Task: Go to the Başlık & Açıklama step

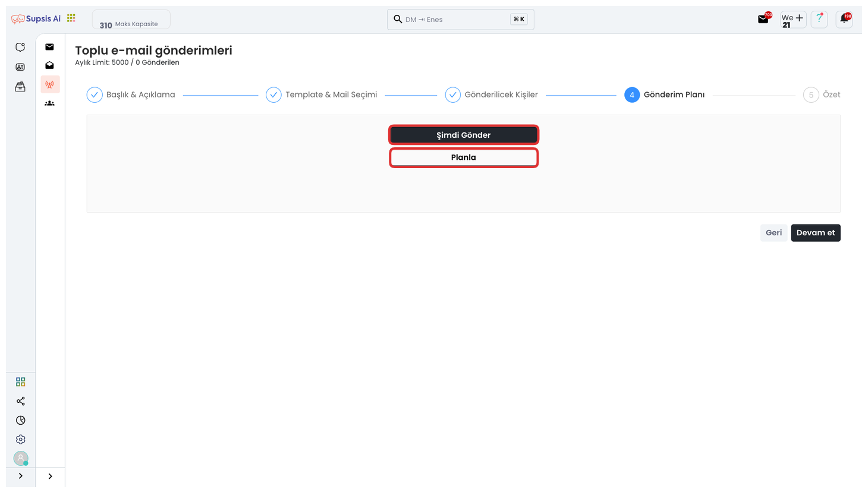Action: 131,94
